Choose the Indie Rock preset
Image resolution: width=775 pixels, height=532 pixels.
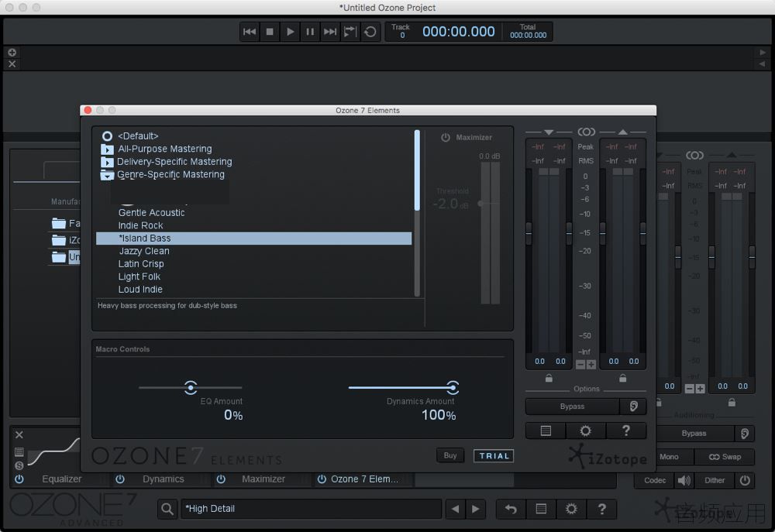point(140,226)
